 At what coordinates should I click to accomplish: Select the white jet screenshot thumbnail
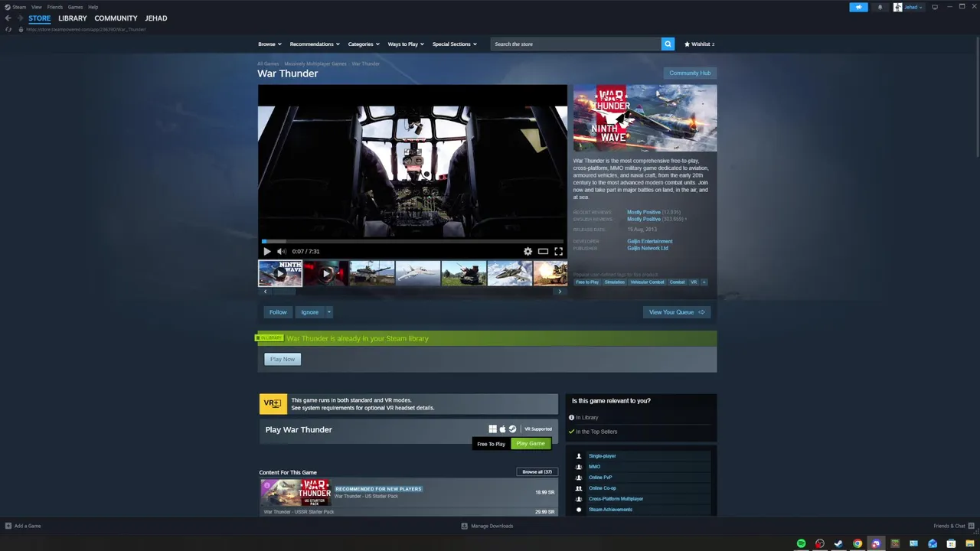(x=418, y=273)
